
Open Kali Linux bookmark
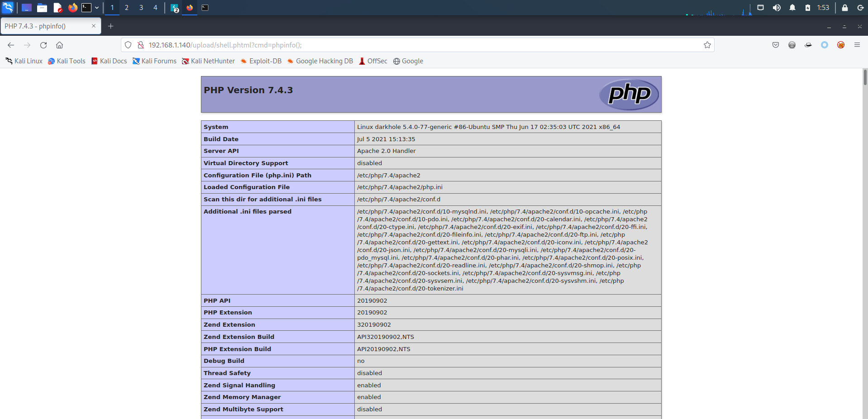24,61
